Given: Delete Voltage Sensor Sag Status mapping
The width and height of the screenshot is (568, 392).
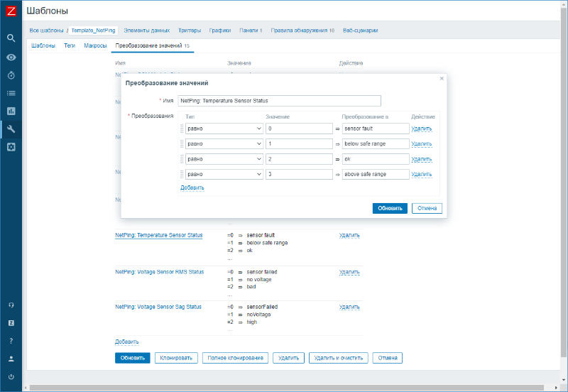Looking at the screenshot, I should point(349,307).
